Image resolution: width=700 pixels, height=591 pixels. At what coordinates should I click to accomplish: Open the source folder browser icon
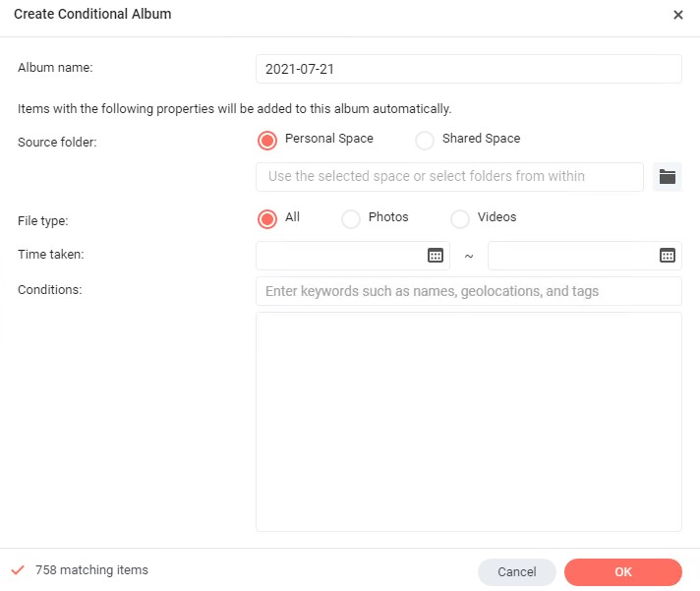tap(667, 177)
